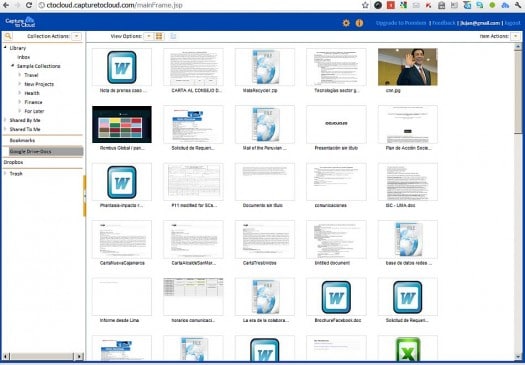This screenshot has width=525, height=365.
Task: Open Tecnologías sector document thumbnail
Action: (336, 67)
